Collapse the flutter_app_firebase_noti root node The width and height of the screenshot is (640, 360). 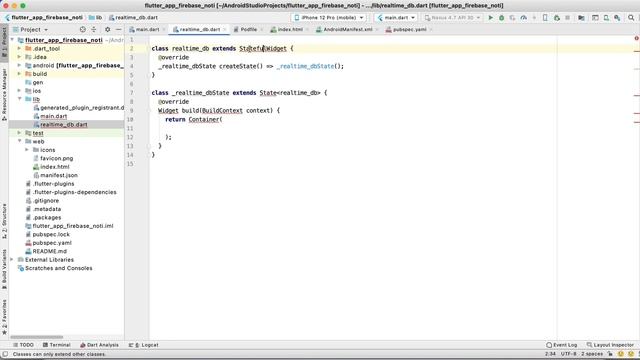(13, 40)
